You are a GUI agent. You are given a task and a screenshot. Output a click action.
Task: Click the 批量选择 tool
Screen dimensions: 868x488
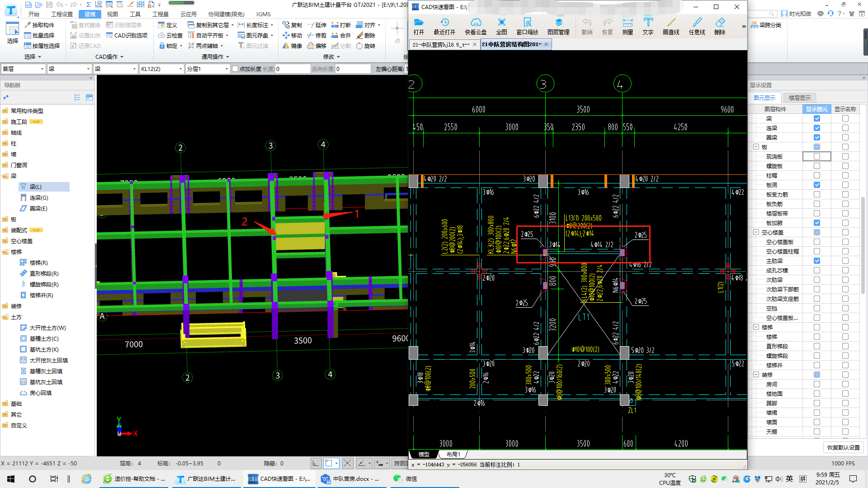pos(39,35)
